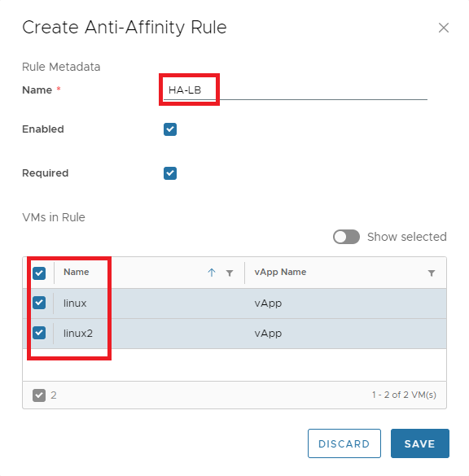Uncheck the Required checkbox
Screen dimensions: 469x476
point(170,173)
